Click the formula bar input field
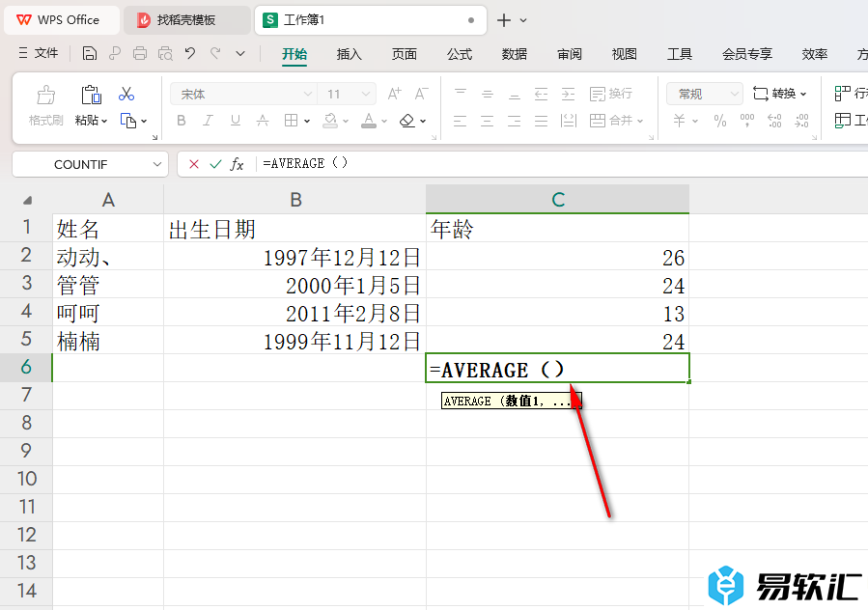Image resolution: width=868 pixels, height=610 pixels. pos(562,164)
